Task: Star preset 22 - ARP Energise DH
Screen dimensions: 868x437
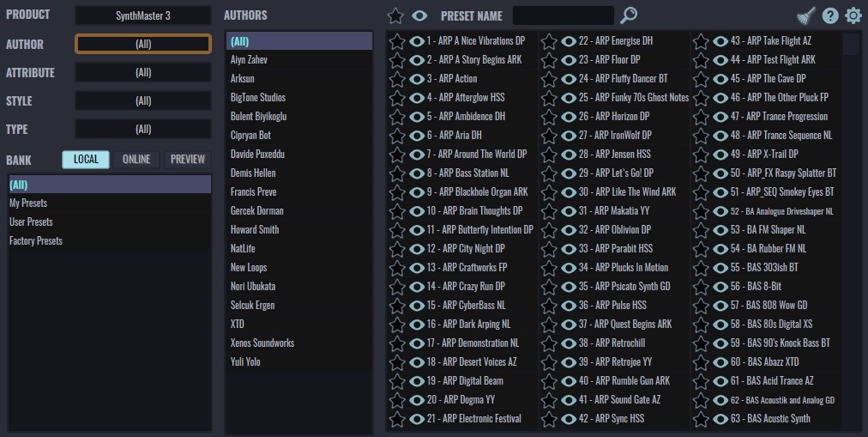Action: coord(549,41)
